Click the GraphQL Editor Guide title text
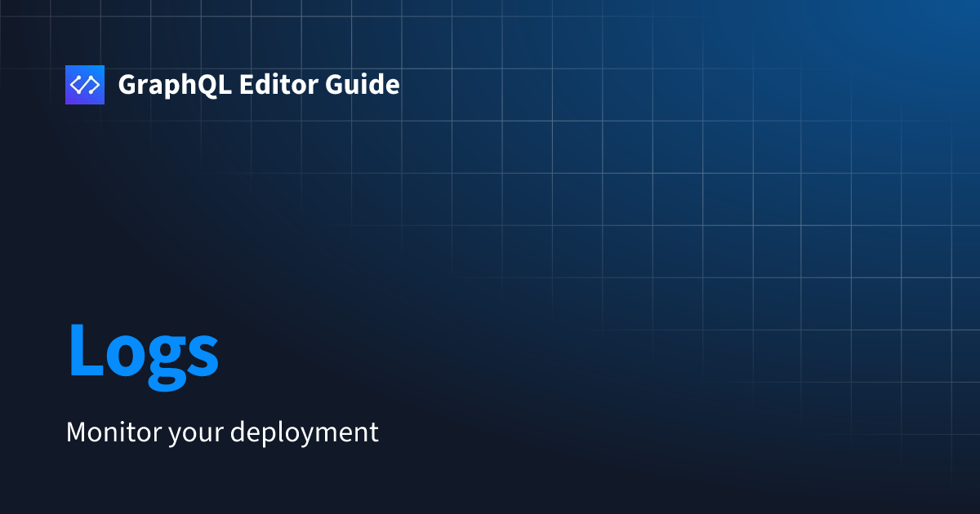The width and height of the screenshot is (980, 514). (x=260, y=84)
